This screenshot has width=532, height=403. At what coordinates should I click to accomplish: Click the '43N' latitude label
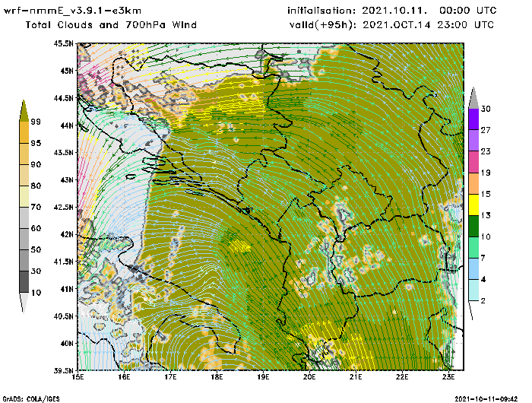point(67,179)
